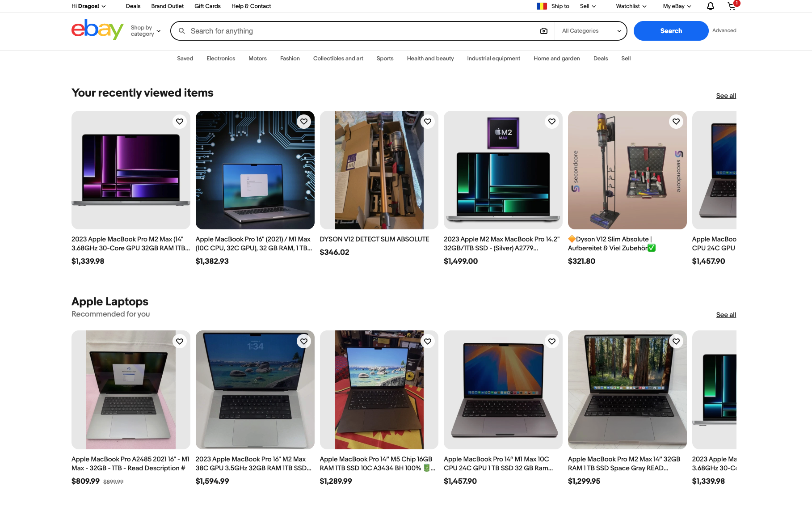This screenshot has height=507, width=812.
Task: Click the struck-through $899.99 price
Action: point(113,482)
